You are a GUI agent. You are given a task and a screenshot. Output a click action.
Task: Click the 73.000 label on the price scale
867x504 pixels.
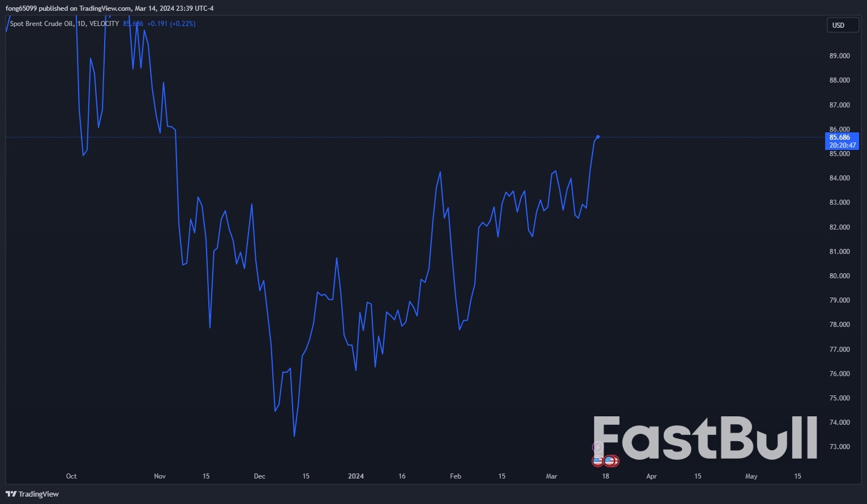839,447
